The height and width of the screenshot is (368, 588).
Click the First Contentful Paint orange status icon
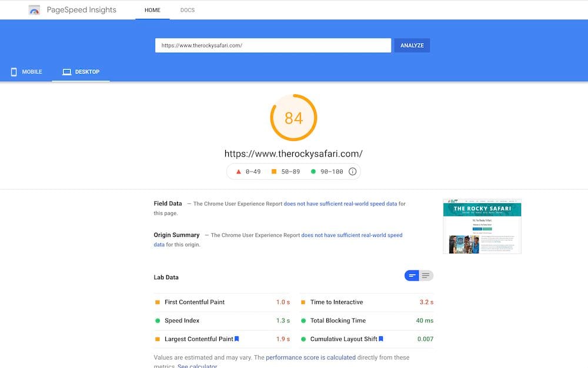click(x=158, y=302)
